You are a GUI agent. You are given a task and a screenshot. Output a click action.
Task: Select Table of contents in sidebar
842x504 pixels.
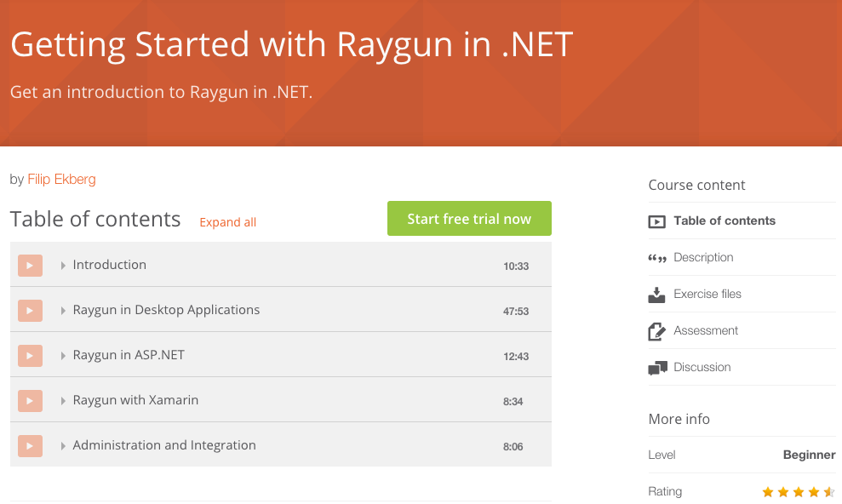(725, 220)
